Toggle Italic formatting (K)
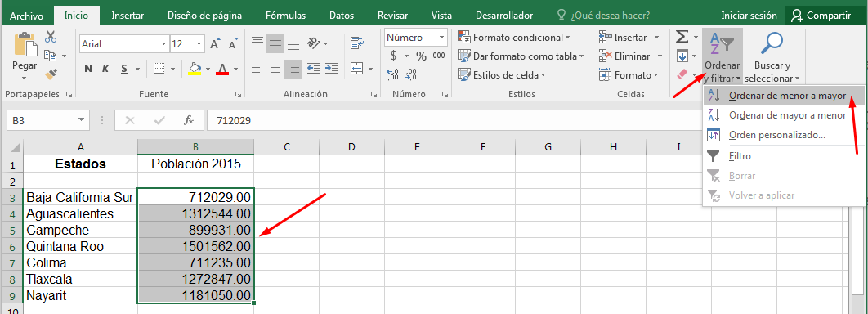Viewport: 868px width, 314px height. click(x=105, y=69)
